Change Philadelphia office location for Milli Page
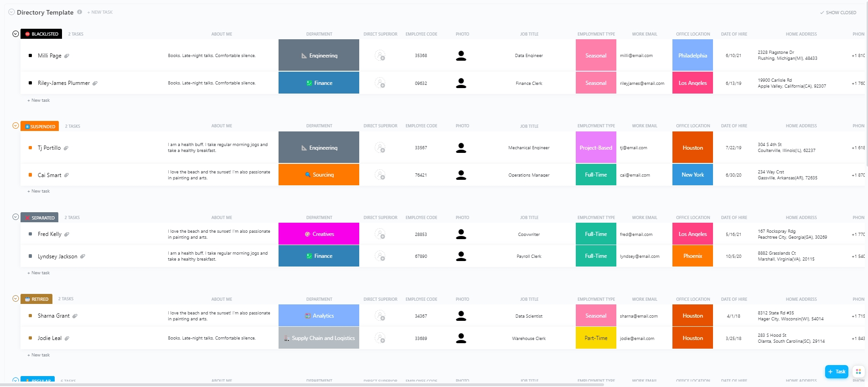Viewport: 868px width, 387px height. pyautogui.click(x=692, y=55)
